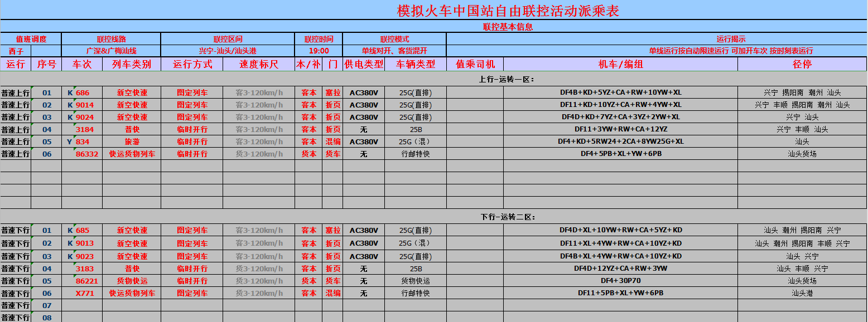Click train number X771 cell
This screenshot has width=868, height=322.
point(82,293)
